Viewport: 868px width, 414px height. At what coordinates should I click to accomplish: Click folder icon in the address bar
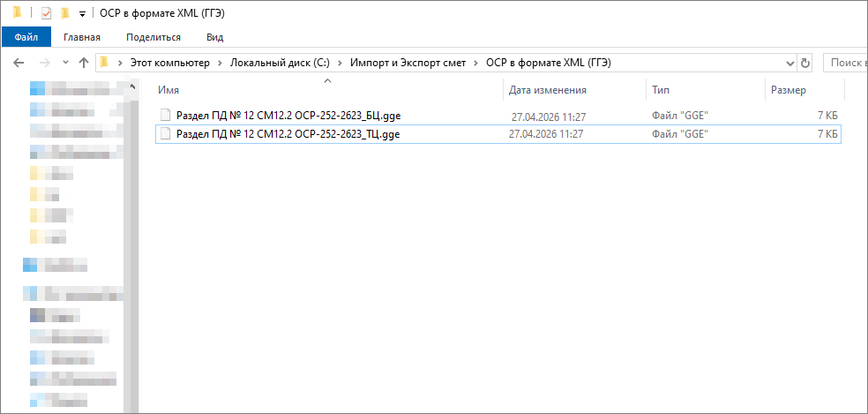104,63
